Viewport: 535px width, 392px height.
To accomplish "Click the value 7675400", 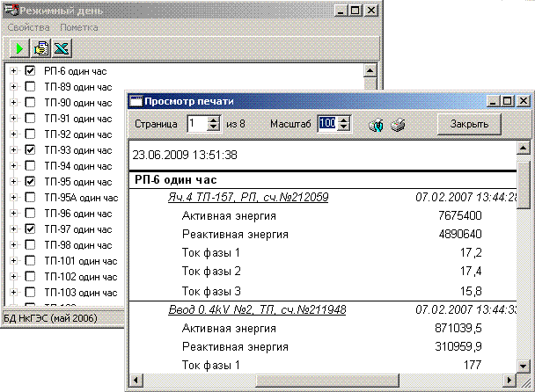I will tap(460, 215).
